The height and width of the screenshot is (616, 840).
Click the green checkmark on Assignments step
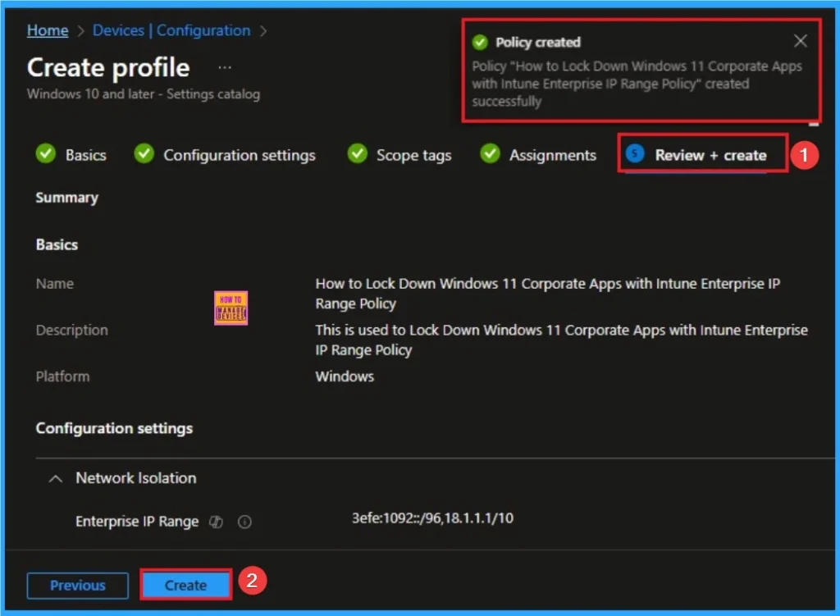coord(490,154)
